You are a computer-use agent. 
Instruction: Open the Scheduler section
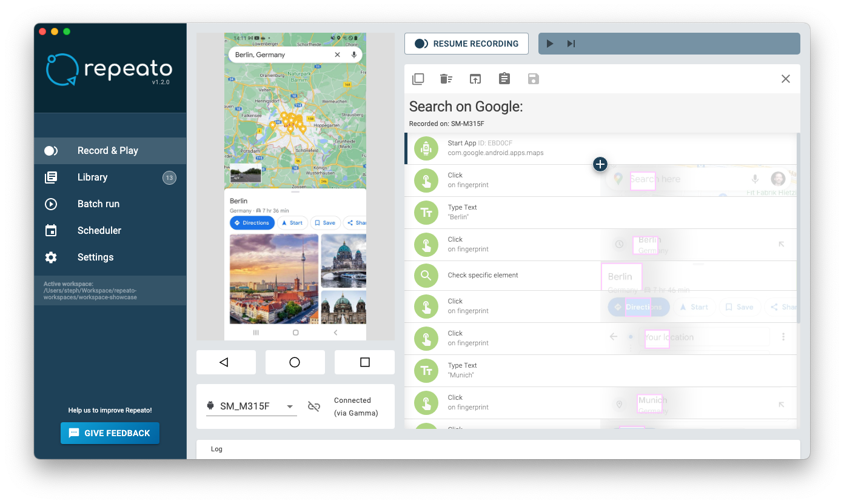click(x=110, y=231)
